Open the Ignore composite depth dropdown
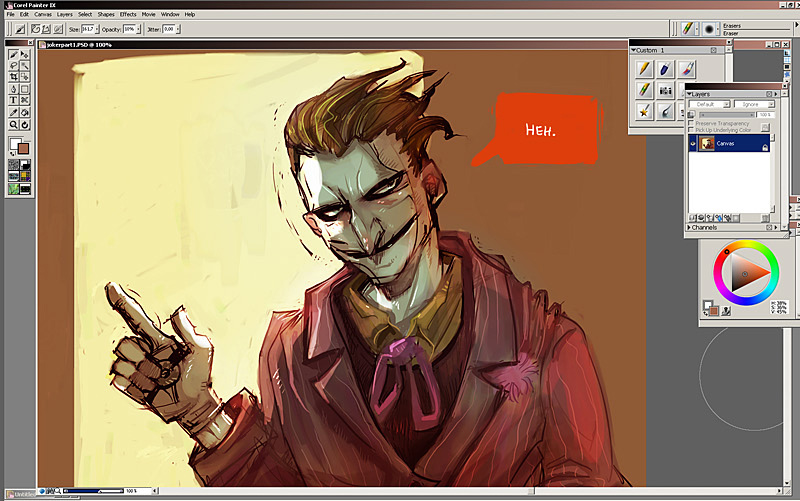Screen dimensions: 800x501 pyautogui.click(x=754, y=104)
